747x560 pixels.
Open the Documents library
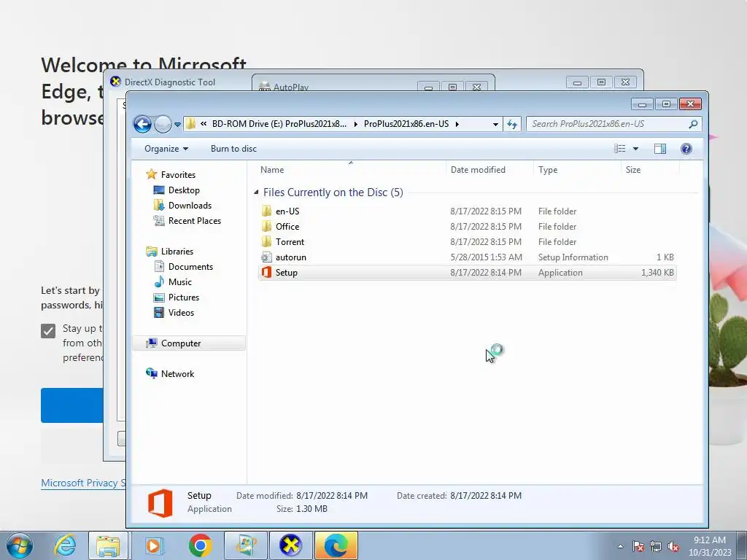point(190,267)
